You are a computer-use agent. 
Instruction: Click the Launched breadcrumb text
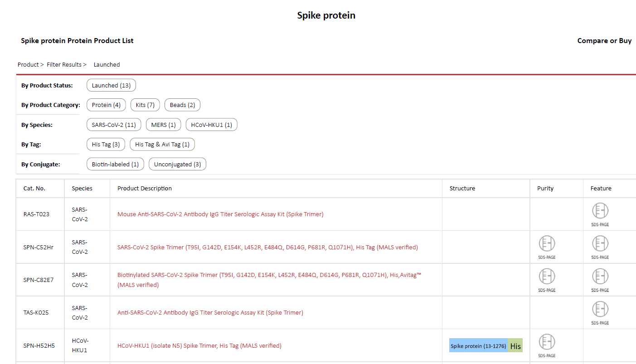click(x=107, y=64)
